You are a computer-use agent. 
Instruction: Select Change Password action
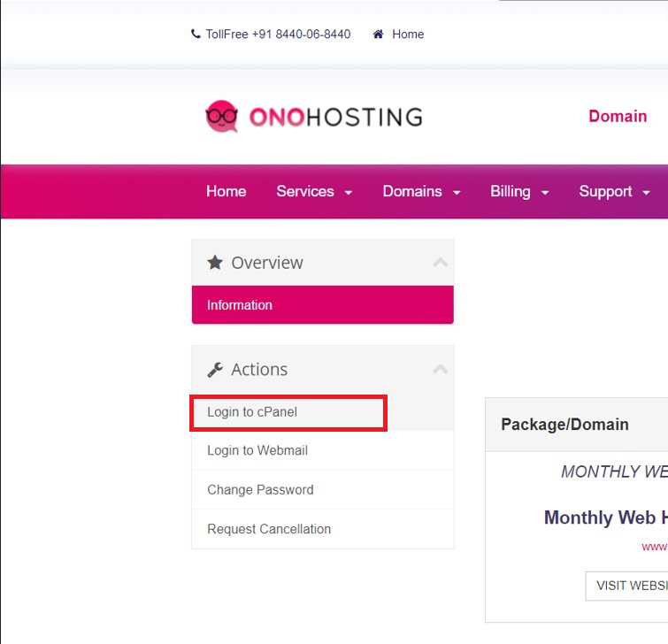pyautogui.click(x=260, y=490)
